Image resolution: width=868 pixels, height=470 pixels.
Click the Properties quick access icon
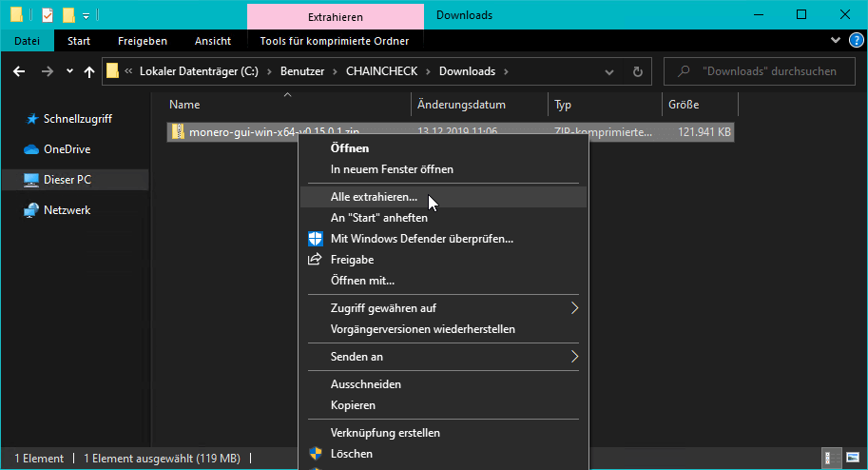point(48,15)
